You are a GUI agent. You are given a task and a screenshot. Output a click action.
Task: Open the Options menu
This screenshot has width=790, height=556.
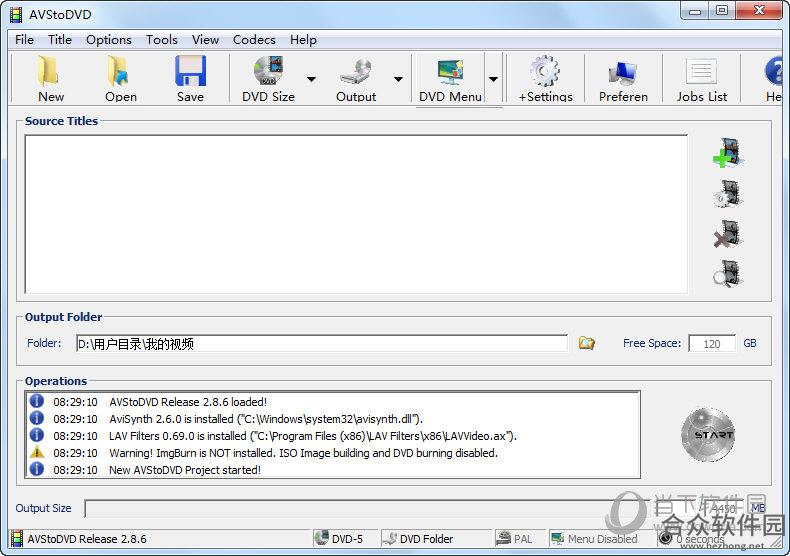tap(108, 39)
